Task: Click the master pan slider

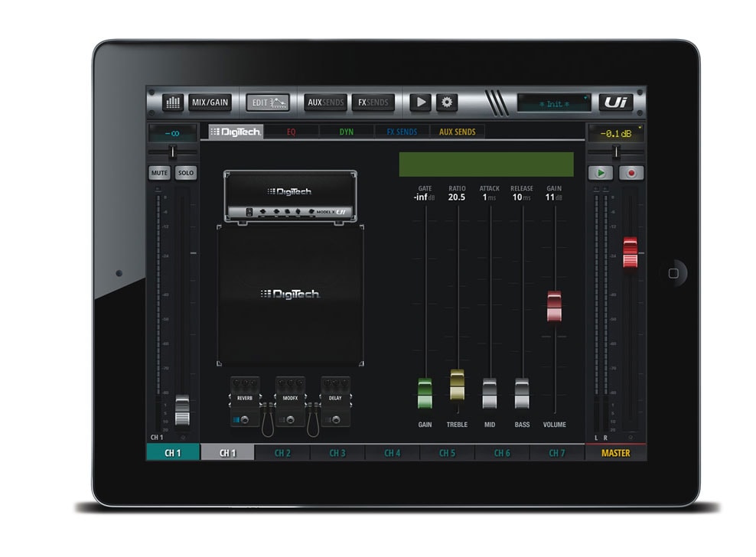Action: 616,152
